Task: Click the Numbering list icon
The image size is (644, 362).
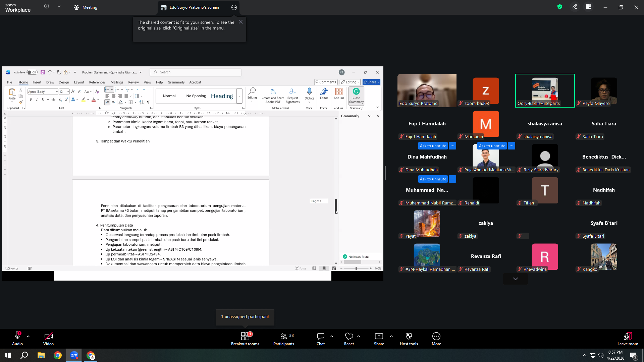Action: tap(117, 90)
